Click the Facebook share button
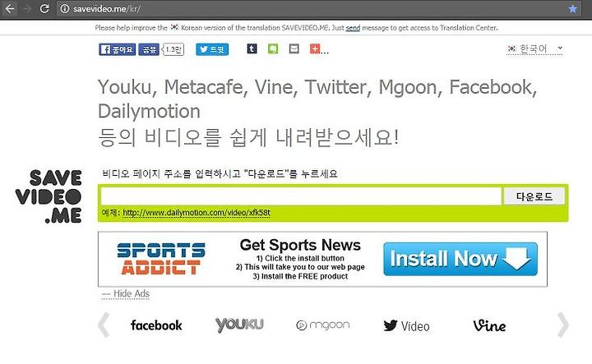The image size is (592, 364). click(148, 49)
